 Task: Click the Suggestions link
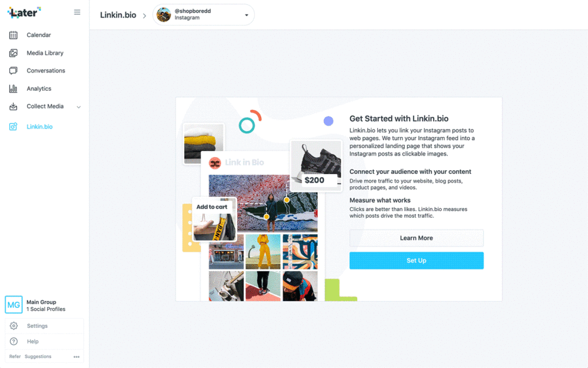(x=38, y=356)
